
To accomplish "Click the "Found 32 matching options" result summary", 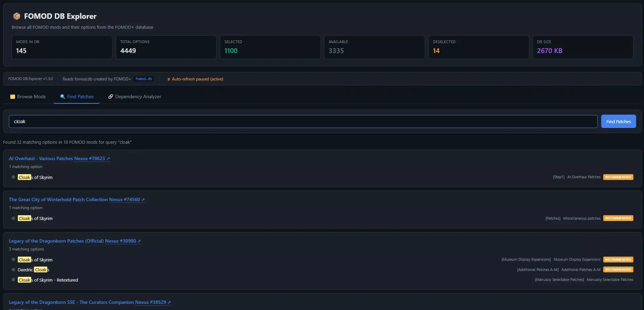I will coord(67,142).
